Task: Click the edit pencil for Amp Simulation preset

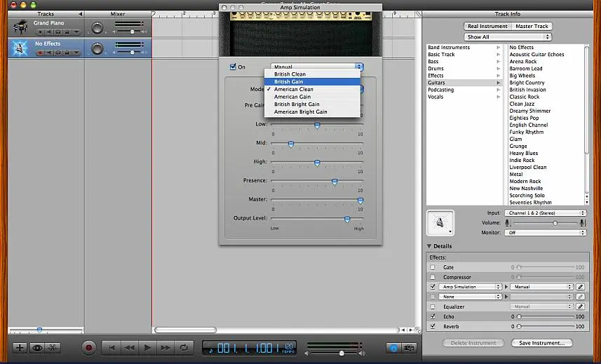Action: pyautogui.click(x=580, y=287)
